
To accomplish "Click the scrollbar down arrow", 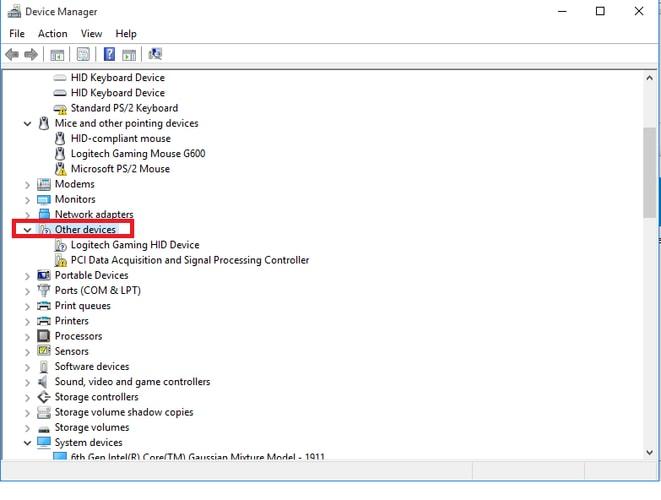I will click(650, 452).
